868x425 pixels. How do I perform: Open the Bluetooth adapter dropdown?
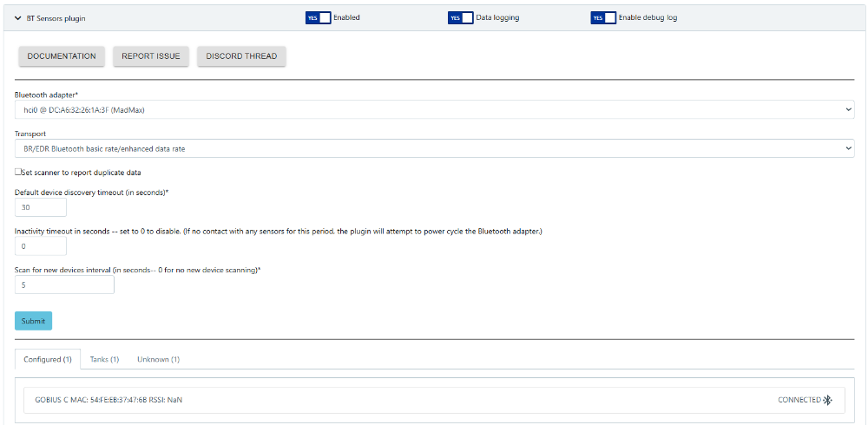click(434, 110)
